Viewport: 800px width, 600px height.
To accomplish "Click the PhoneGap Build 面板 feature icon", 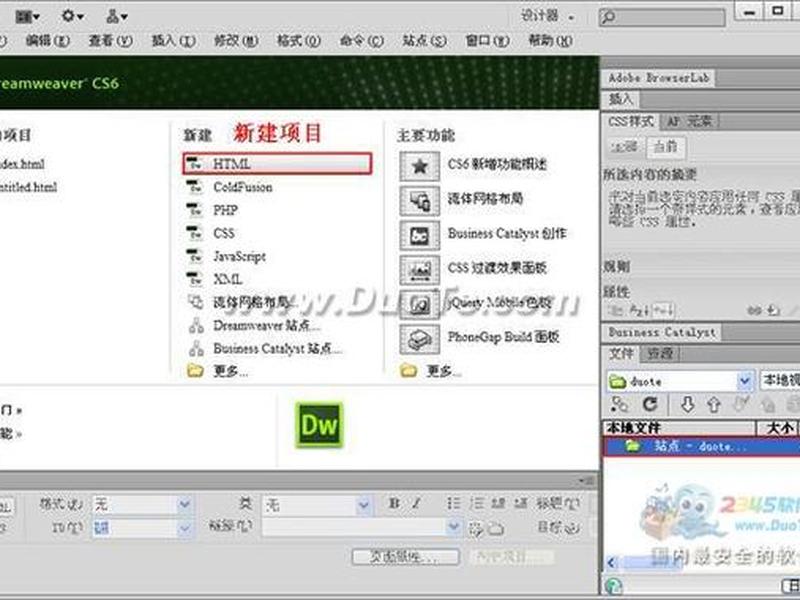I will tap(419, 339).
